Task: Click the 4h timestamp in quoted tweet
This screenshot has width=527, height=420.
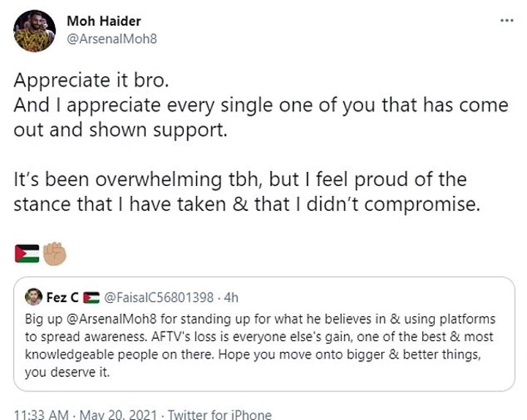Action: click(x=231, y=297)
